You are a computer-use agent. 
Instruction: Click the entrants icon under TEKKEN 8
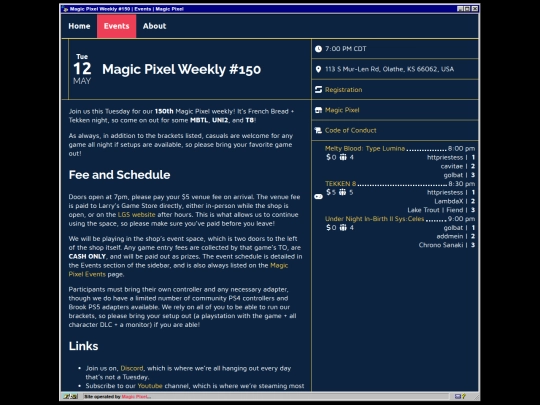coord(342,192)
